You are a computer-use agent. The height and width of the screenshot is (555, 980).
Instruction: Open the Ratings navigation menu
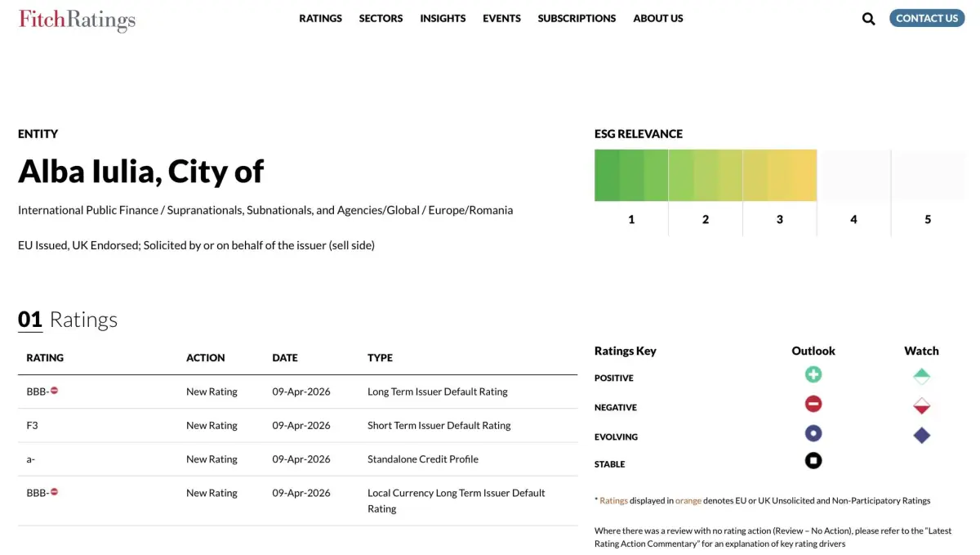coord(320,18)
